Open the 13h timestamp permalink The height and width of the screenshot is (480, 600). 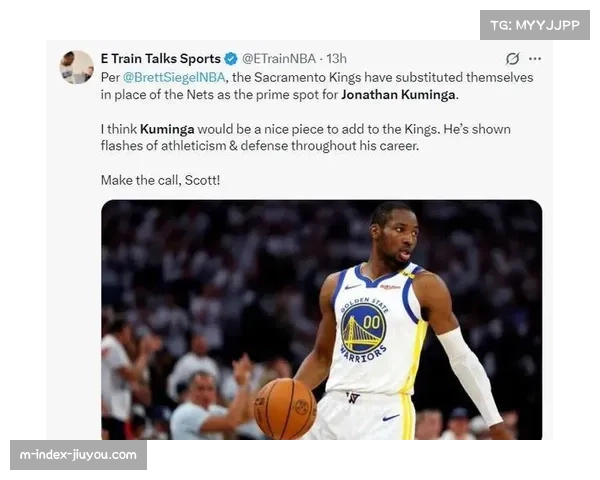click(336, 59)
